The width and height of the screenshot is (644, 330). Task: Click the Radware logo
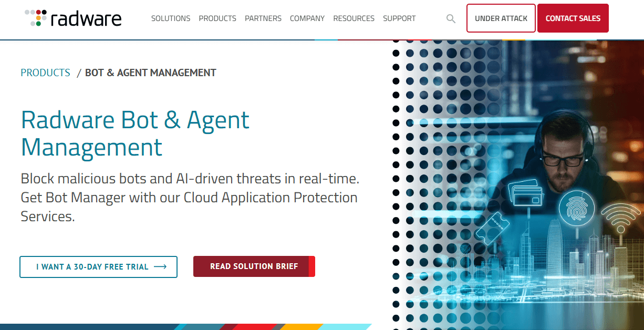click(73, 18)
